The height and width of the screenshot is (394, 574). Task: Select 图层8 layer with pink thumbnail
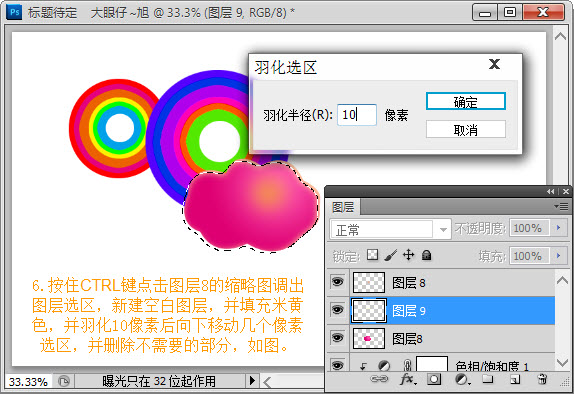pyautogui.click(x=452, y=338)
